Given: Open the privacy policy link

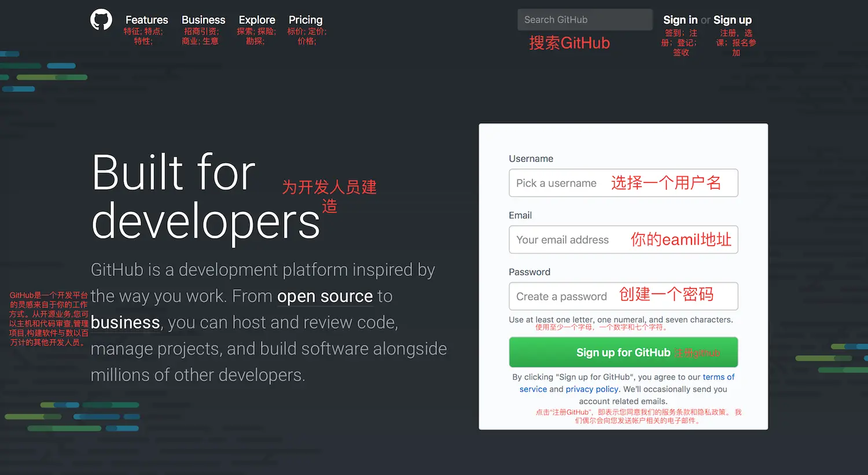Looking at the screenshot, I should click(592, 389).
